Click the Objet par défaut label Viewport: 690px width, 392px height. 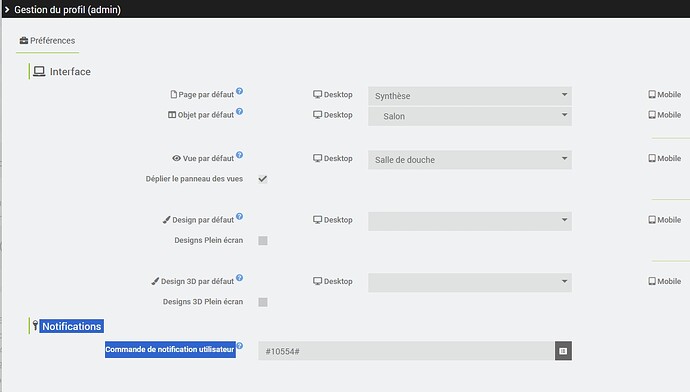tap(206, 115)
